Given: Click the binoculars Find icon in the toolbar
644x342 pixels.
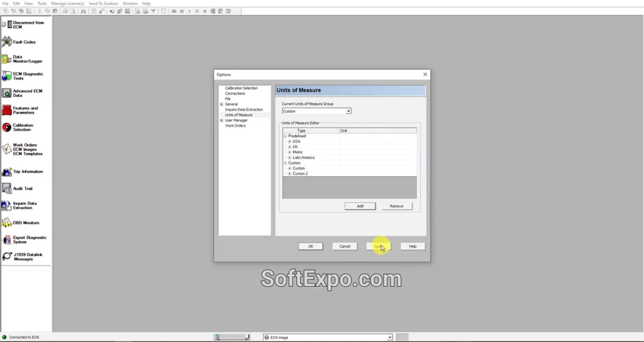Looking at the screenshot, I should 84,11.
